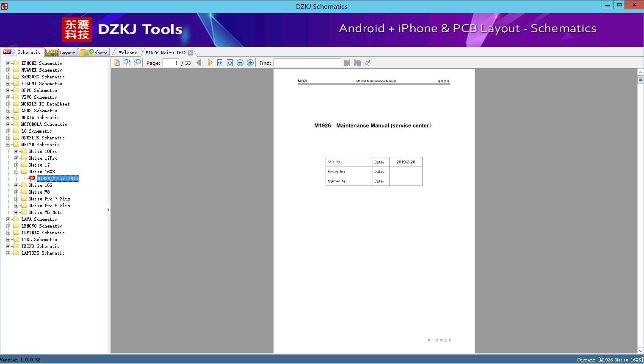644x364 pixels.
Task: Select ASUS Schematic tree item
Action: pos(39,111)
